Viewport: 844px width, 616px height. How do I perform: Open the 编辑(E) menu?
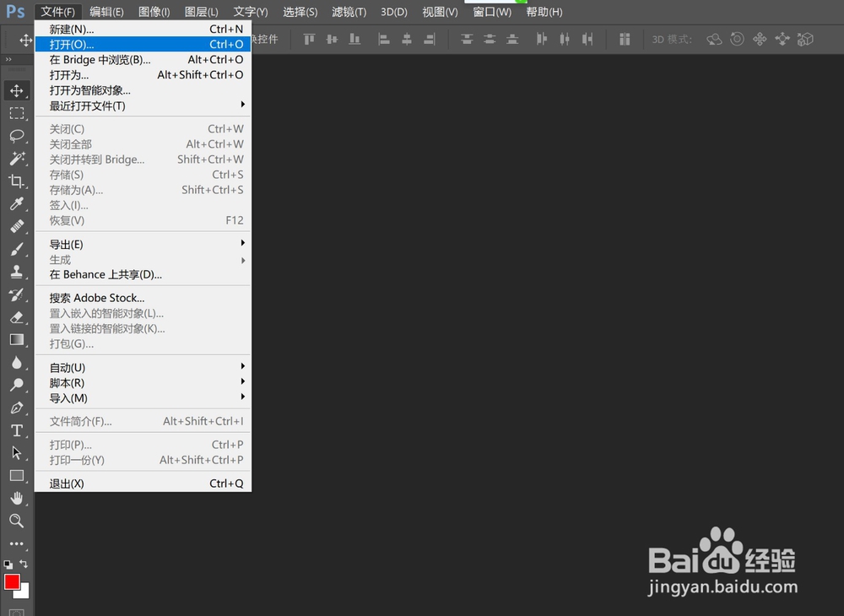pos(106,12)
